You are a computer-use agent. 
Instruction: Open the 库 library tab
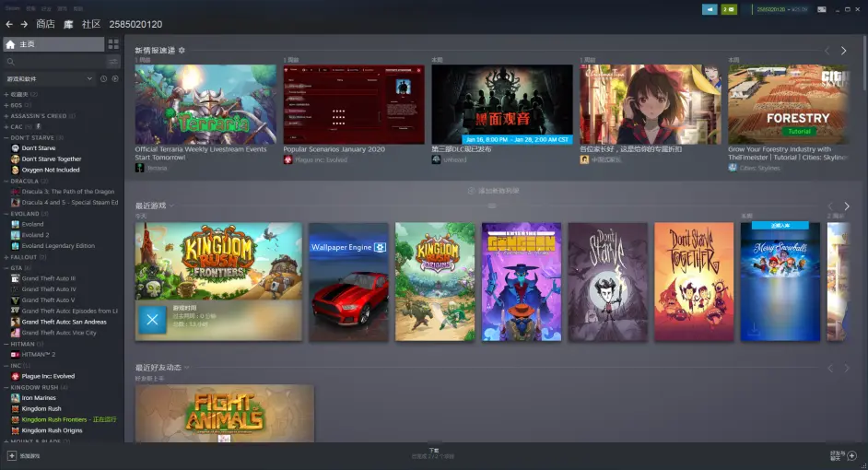tap(68, 24)
